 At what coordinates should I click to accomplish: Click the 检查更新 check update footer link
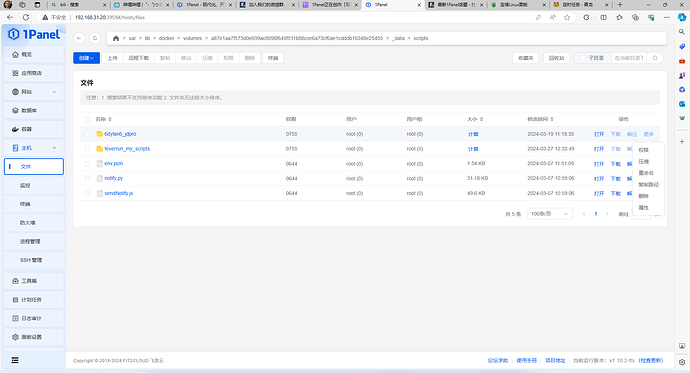pyautogui.click(x=651, y=360)
